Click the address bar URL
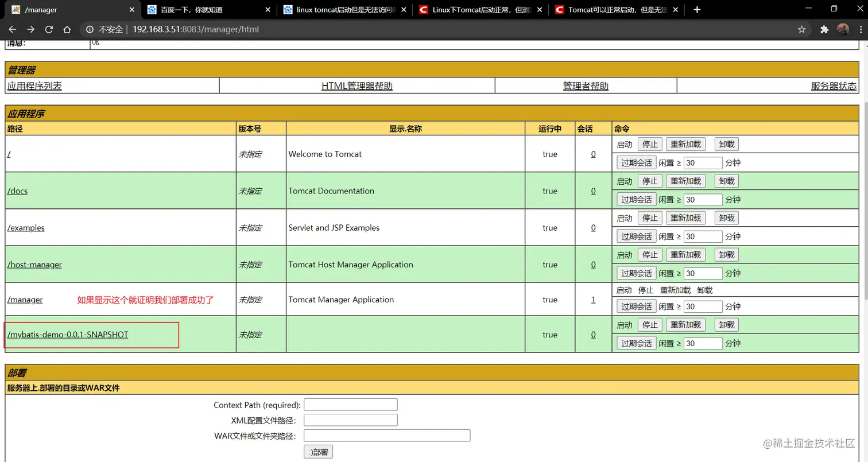This screenshot has width=868, height=462. (196, 29)
